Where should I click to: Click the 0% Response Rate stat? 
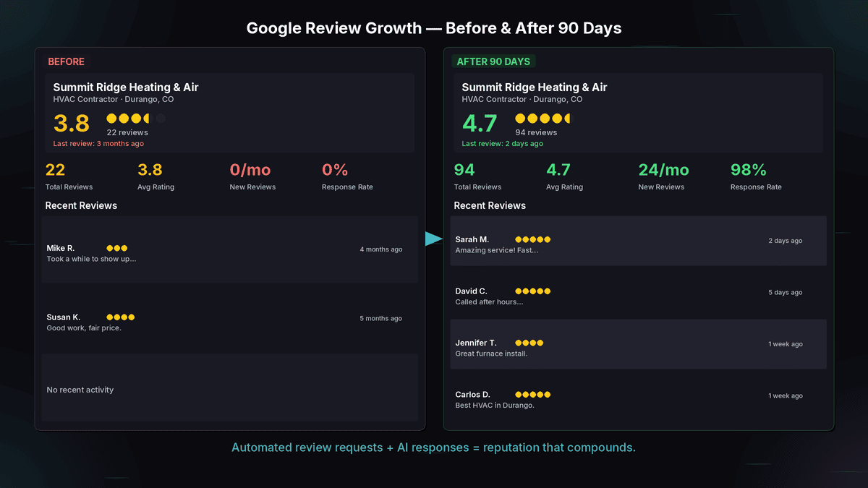click(x=347, y=176)
